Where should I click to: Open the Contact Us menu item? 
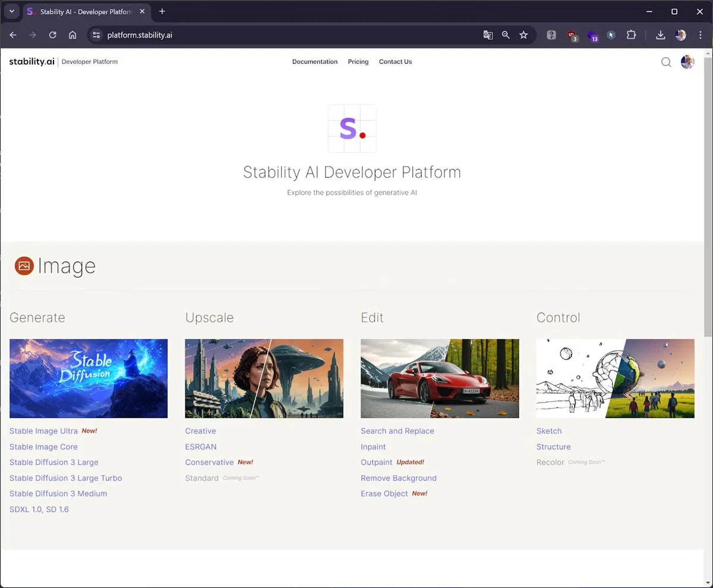click(x=395, y=62)
